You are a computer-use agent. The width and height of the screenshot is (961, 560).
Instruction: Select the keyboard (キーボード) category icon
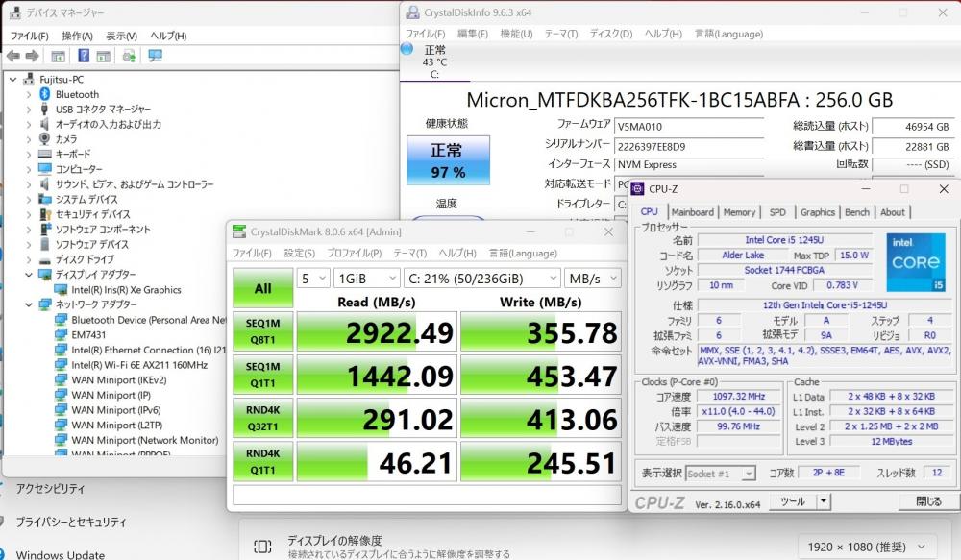[x=45, y=154]
